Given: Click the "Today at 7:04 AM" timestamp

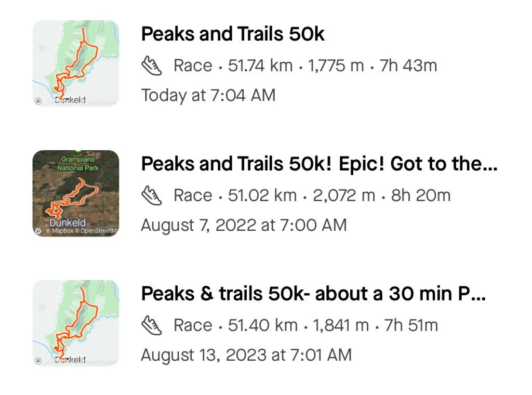Looking at the screenshot, I should coord(208,96).
